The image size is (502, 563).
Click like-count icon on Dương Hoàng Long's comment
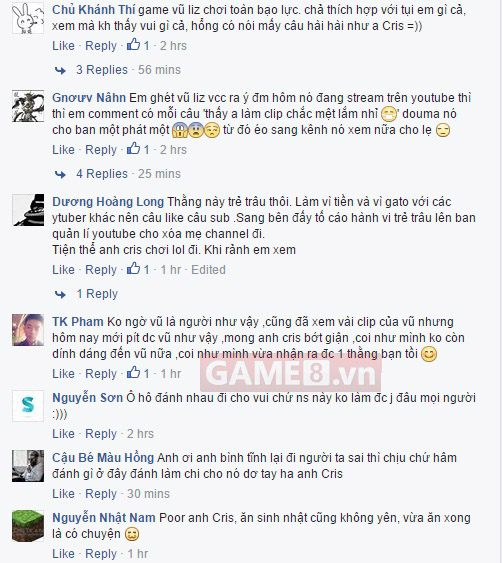pyautogui.click(x=133, y=269)
